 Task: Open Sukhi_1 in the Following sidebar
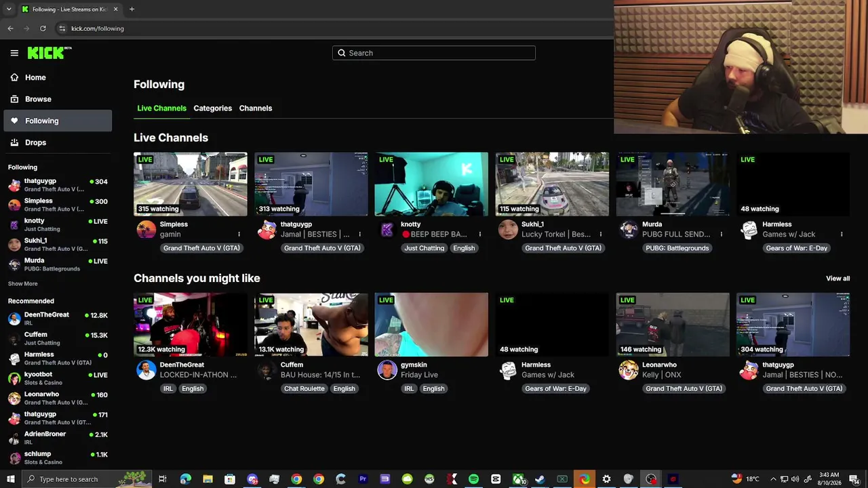click(58, 244)
